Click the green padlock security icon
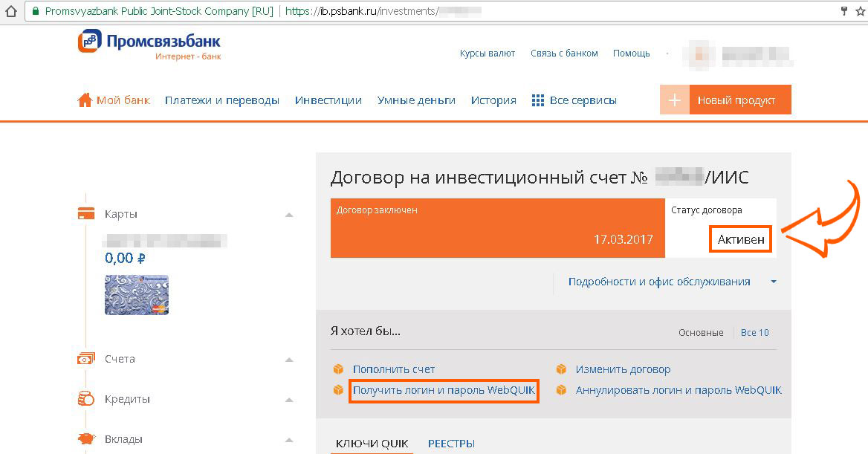 [36, 12]
